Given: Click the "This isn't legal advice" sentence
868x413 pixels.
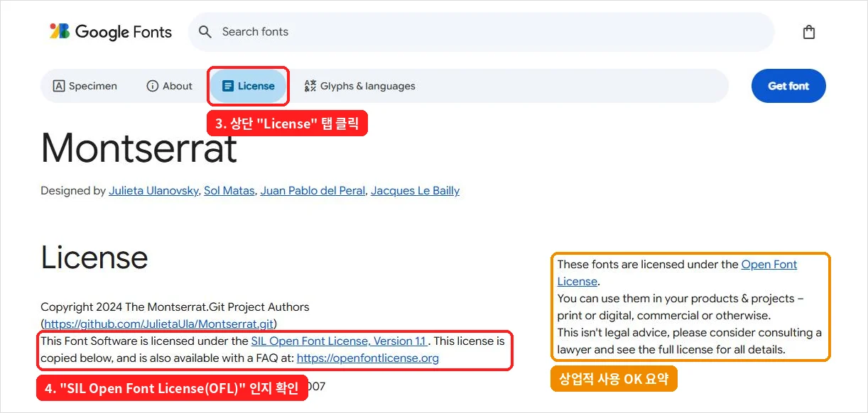Looking at the screenshot, I should [689, 341].
